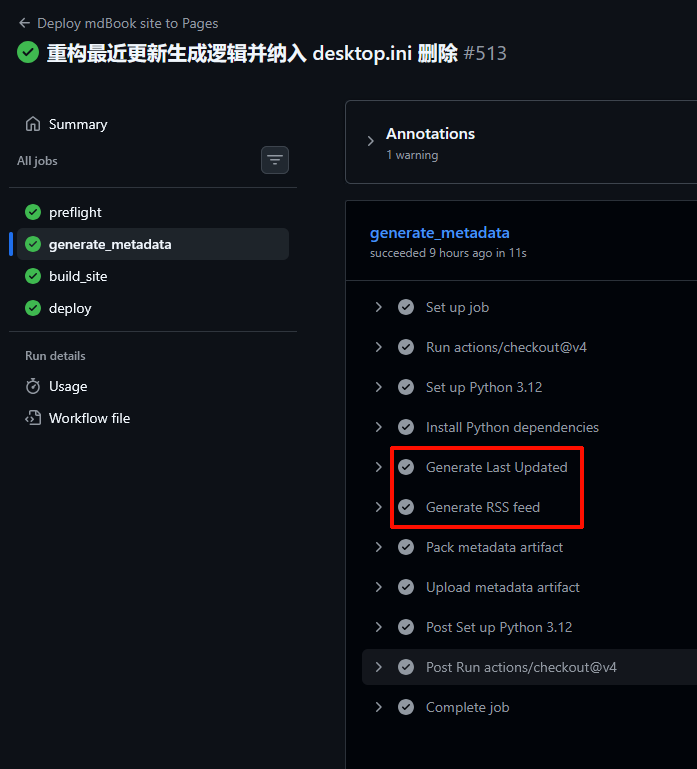
Task: Open the Deploy mdBook site to Pages link
Action: click(x=128, y=24)
